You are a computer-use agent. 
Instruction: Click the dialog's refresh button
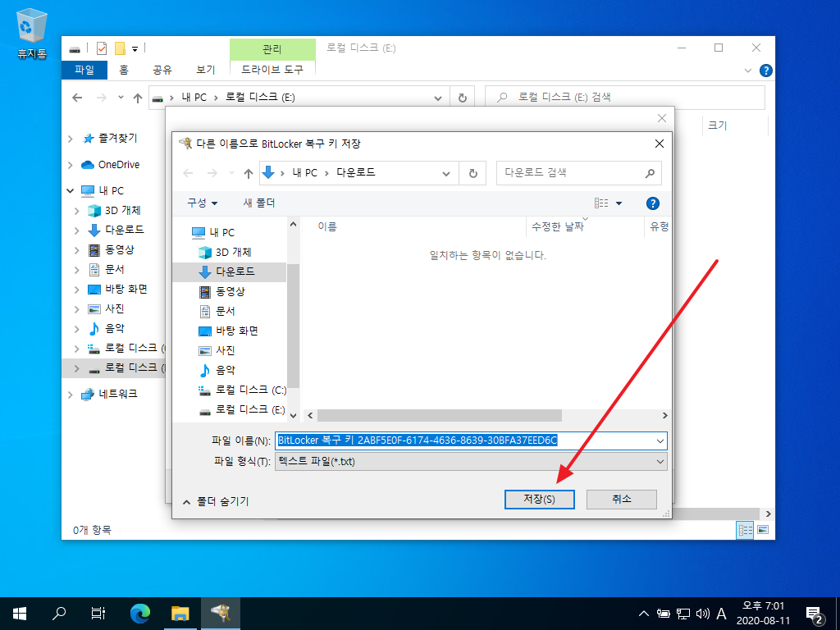(472, 173)
